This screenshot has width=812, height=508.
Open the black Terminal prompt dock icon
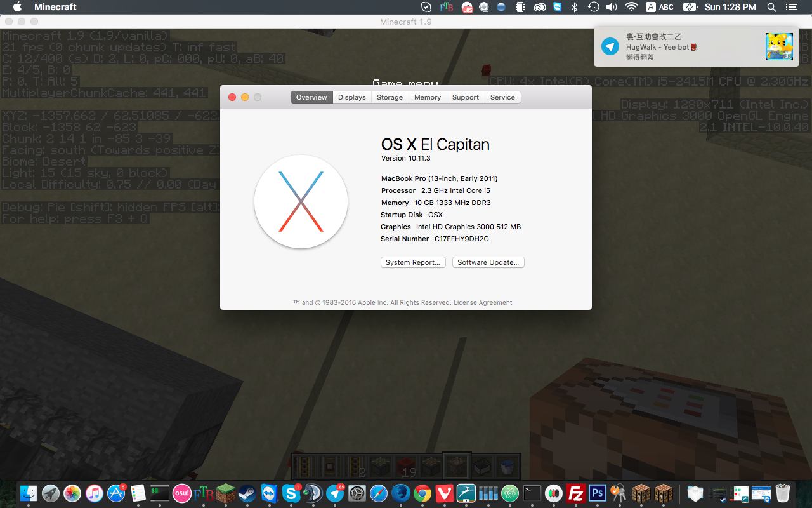click(x=532, y=493)
